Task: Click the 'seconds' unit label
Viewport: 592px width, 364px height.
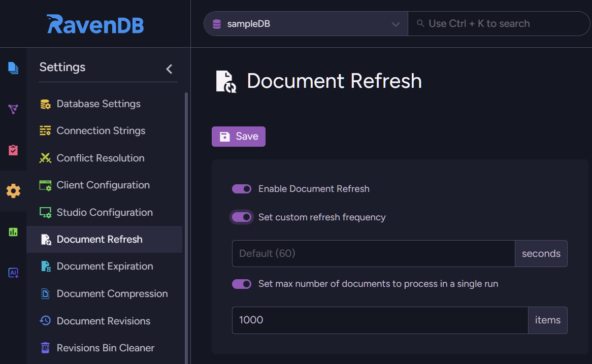Action: coord(541,253)
